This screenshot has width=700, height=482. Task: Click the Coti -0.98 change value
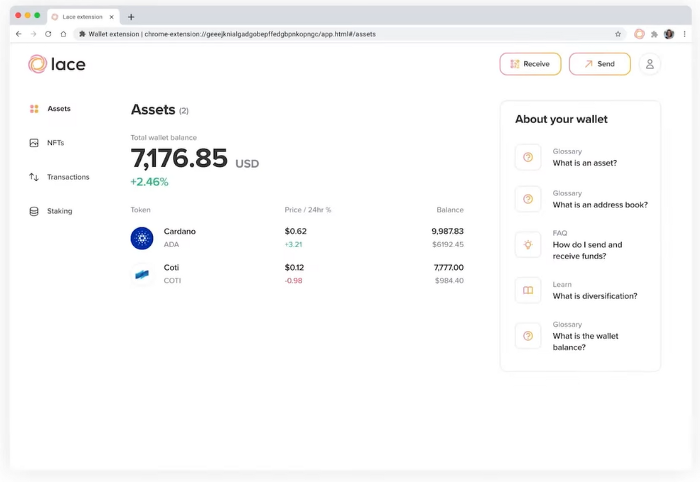coord(293,281)
